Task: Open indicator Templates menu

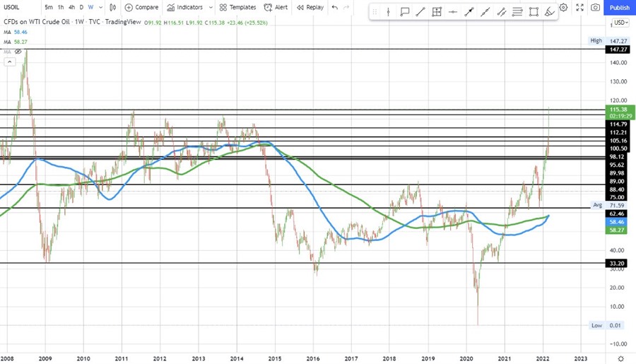Action: click(x=237, y=7)
